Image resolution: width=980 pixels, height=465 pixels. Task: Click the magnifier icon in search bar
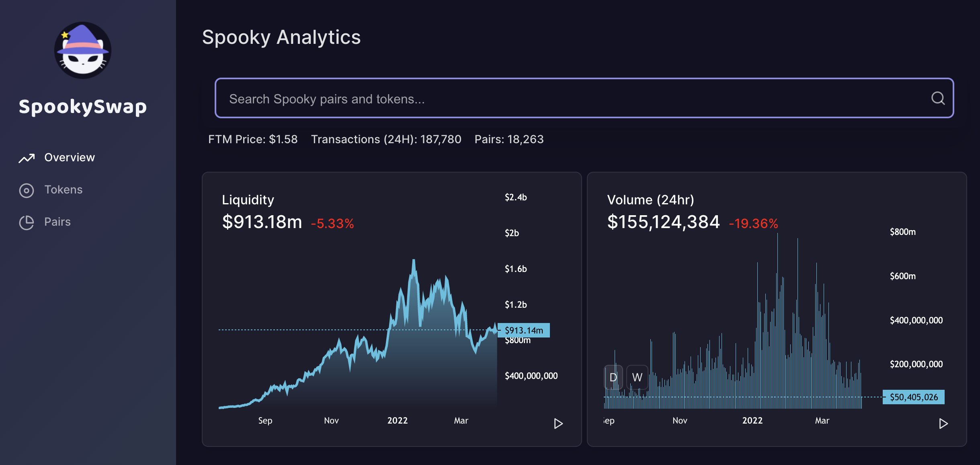pyautogui.click(x=938, y=98)
